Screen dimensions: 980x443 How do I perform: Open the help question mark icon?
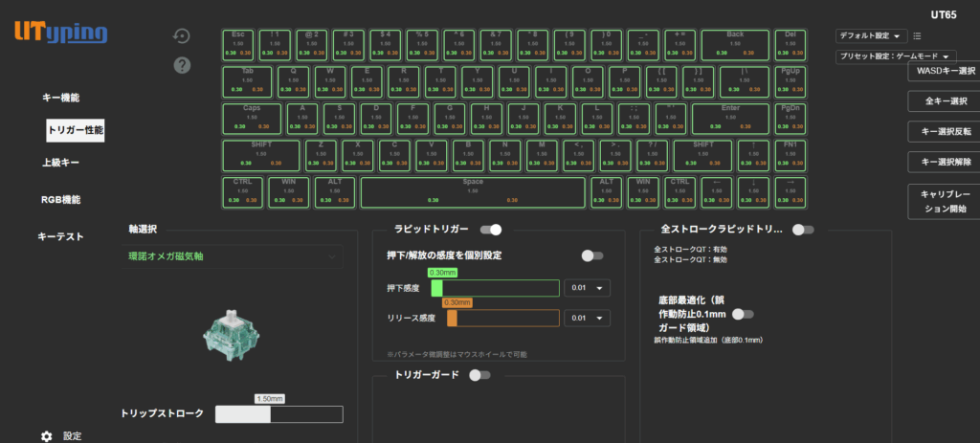click(182, 65)
